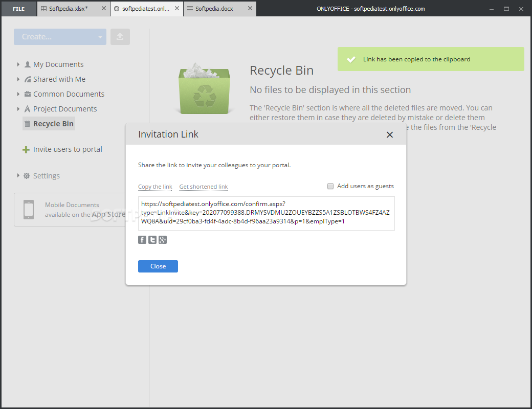532x409 pixels.
Task: Click the green Recycle Bin illustration
Action: coord(204,88)
